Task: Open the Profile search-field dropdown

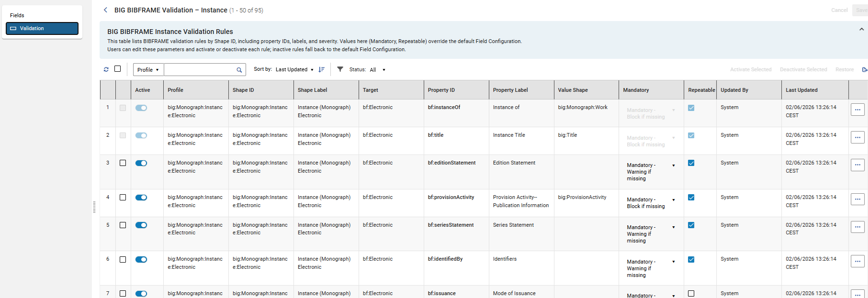Action: click(x=148, y=70)
